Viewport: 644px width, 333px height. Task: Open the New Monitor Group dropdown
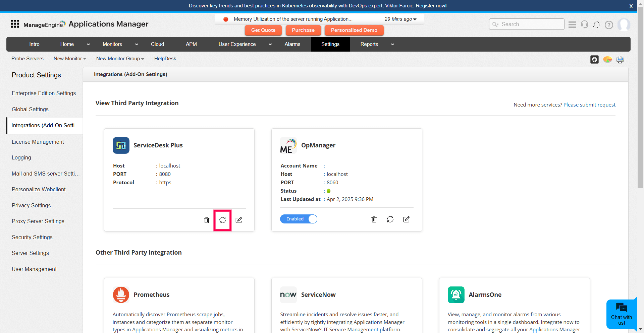(x=120, y=59)
